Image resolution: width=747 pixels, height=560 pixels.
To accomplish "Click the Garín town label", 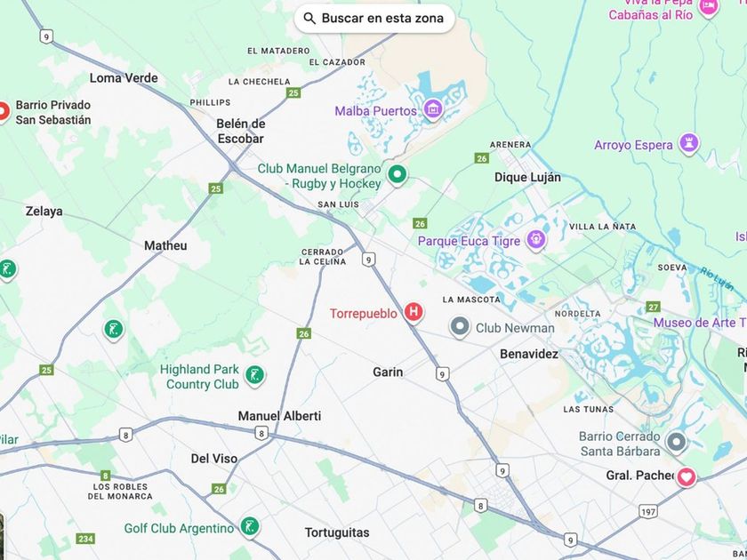I will (x=388, y=372).
